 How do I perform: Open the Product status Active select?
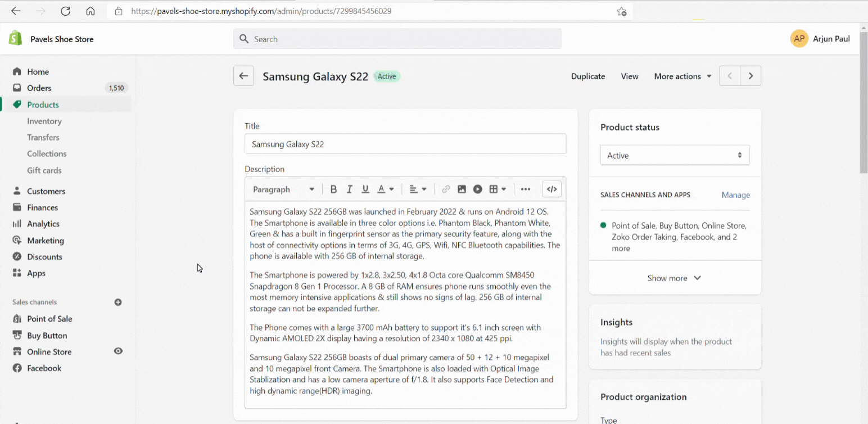point(675,155)
